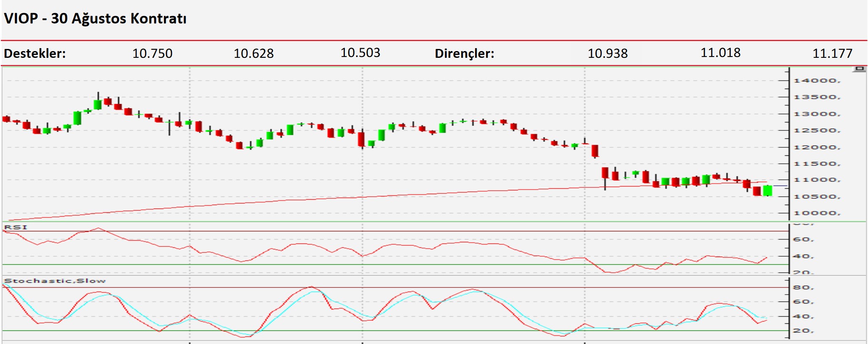Click support value 10.628
Viewport: 868px width, 344px height.
(x=254, y=54)
